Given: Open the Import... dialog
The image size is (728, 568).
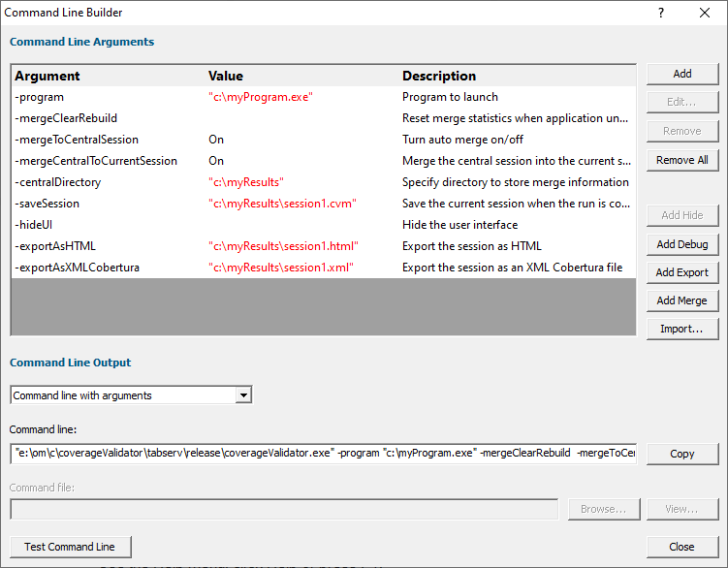Looking at the screenshot, I should pos(682,330).
